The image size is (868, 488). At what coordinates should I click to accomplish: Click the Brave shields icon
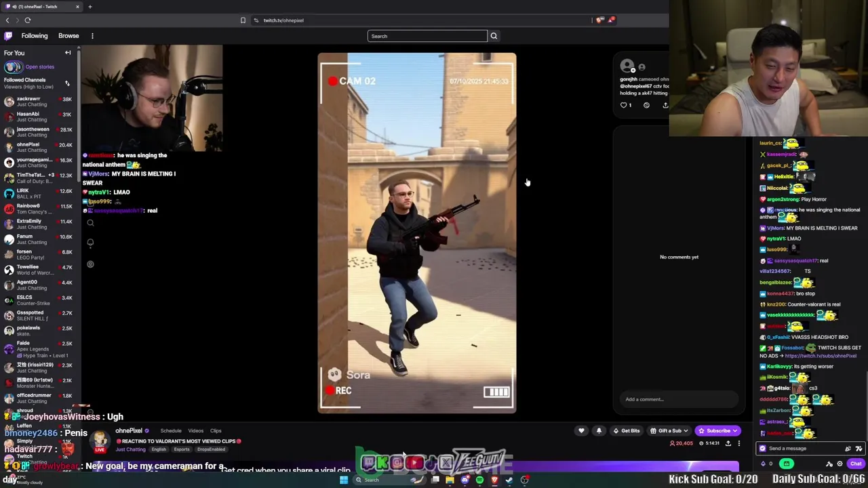[600, 20]
